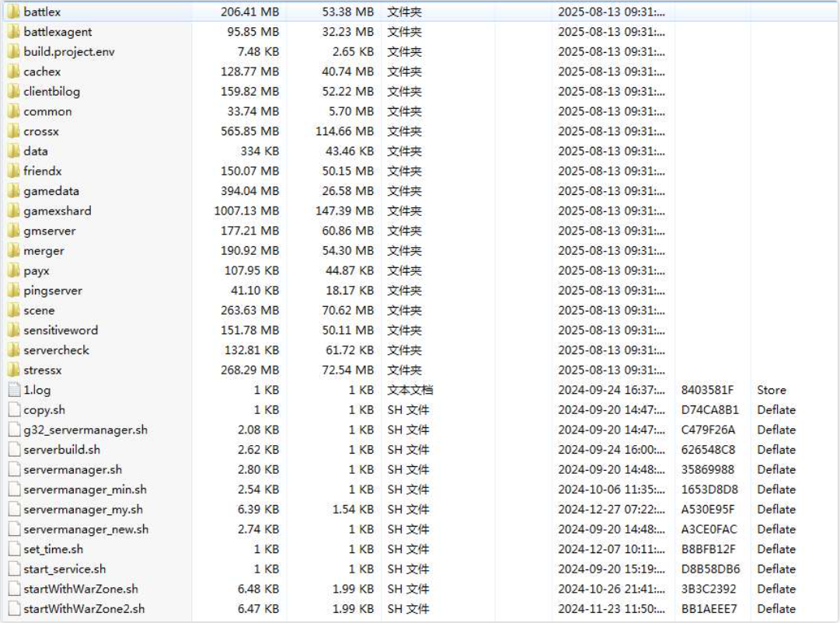Select the 1.log text document icon
840x623 pixels.
14,390
